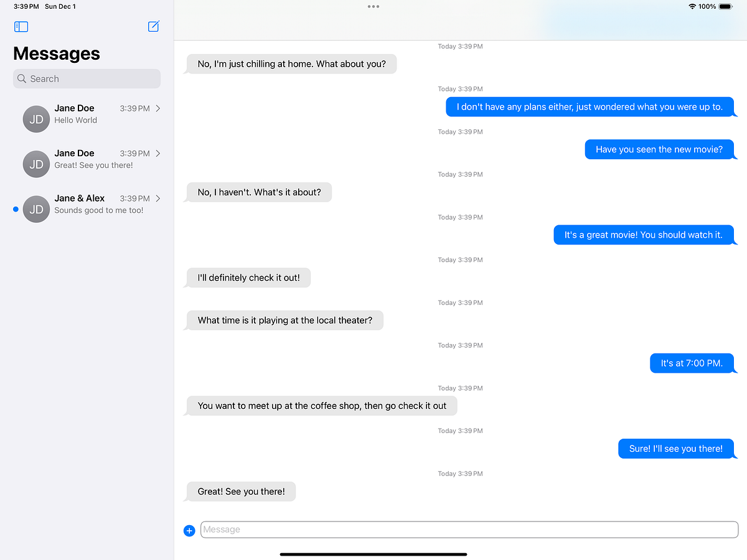Tap the Jane & Alex group avatar
The width and height of the screenshot is (747, 560).
pos(36,209)
